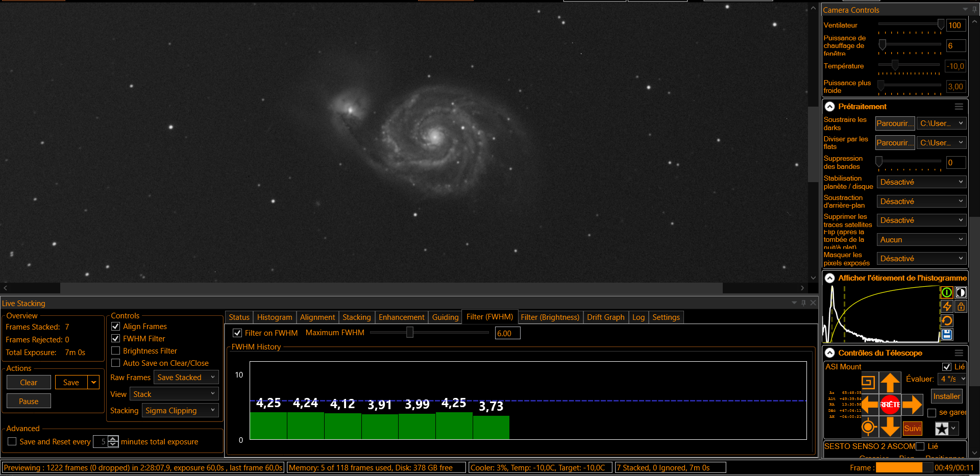
Task: Click Parcourir for Soustraire les darks
Action: [x=895, y=123]
